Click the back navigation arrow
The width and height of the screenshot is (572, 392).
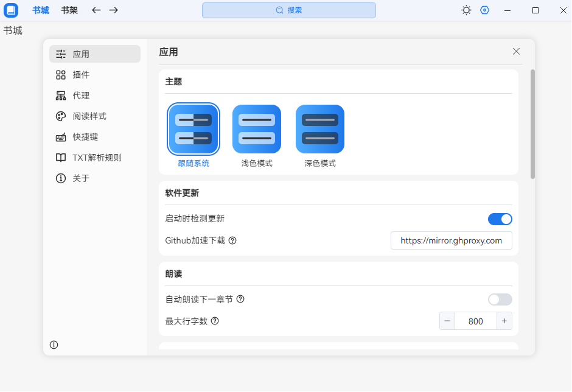(95, 10)
